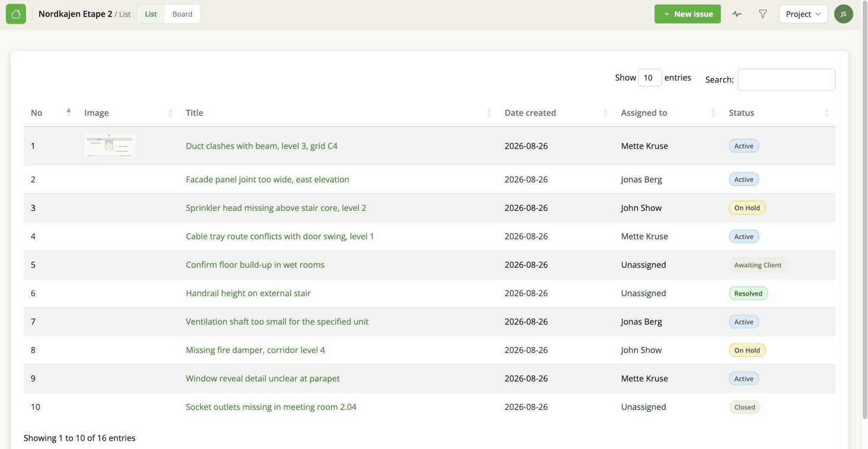The width and height of the screenshot is (868, 449).
Task: Sort by the Title column arrows
Action: click(x=489, y=113)
